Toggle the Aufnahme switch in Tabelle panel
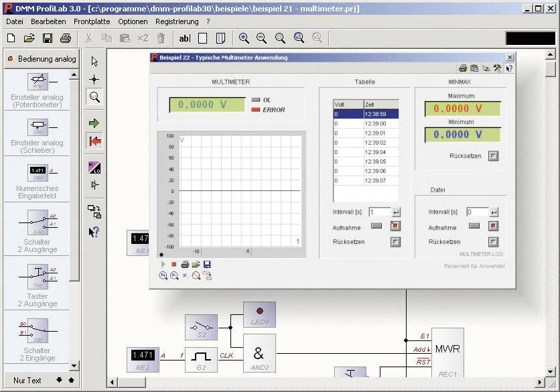This screenshot has height=392, width=560. 376,226
